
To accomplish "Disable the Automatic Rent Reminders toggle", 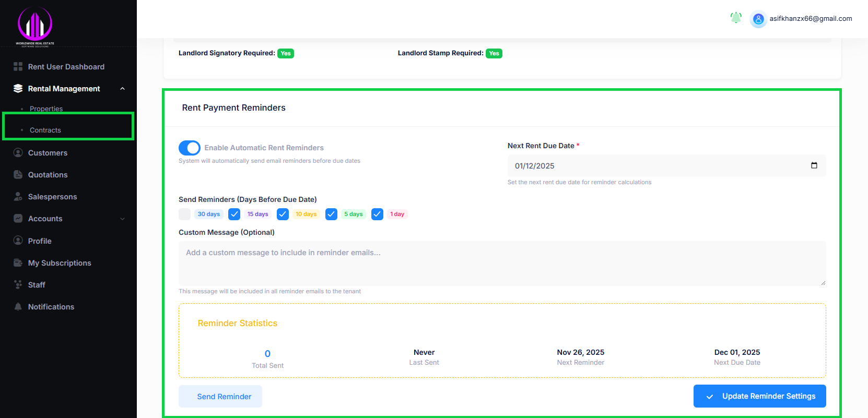I will coord(190,148).
